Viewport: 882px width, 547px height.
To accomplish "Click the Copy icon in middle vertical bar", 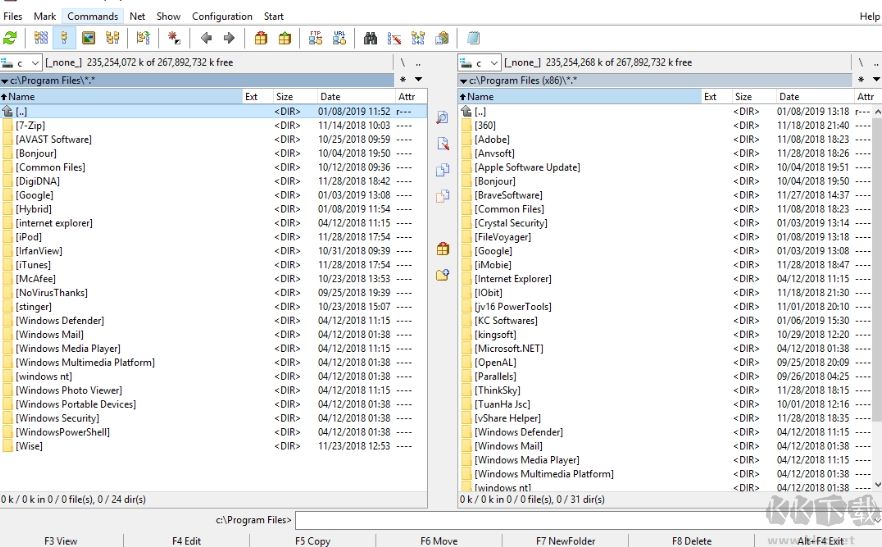I will (443, 169).
